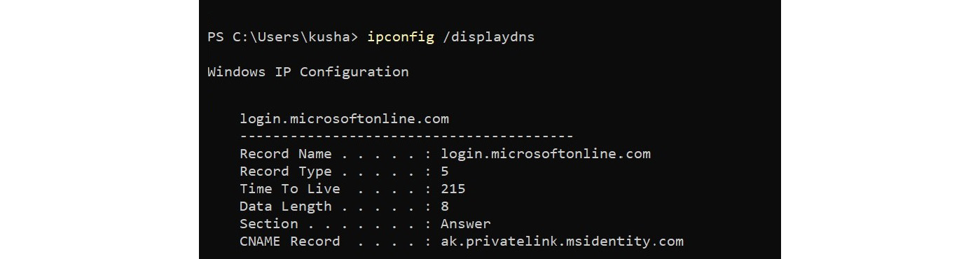
Task: Click the dashed separator line
Action: point(406,136)
